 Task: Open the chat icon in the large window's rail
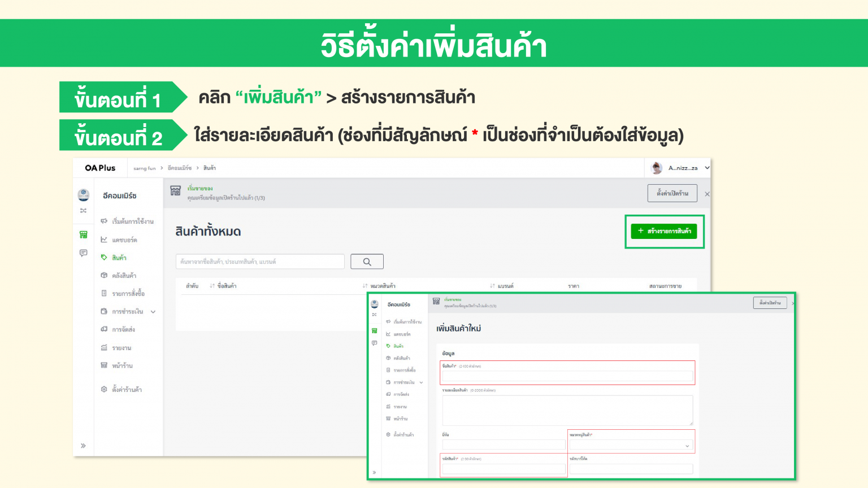[x=84, y=253]
